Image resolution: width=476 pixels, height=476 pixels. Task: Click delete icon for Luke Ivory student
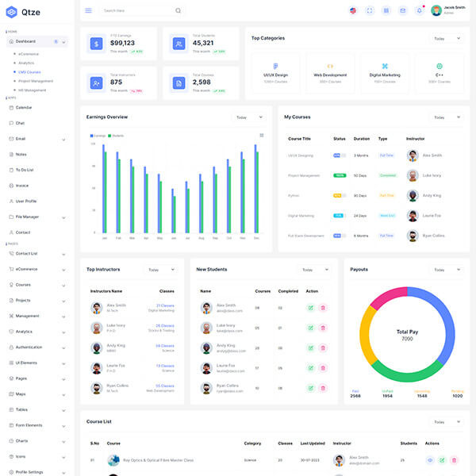click(x=323, y=327)
